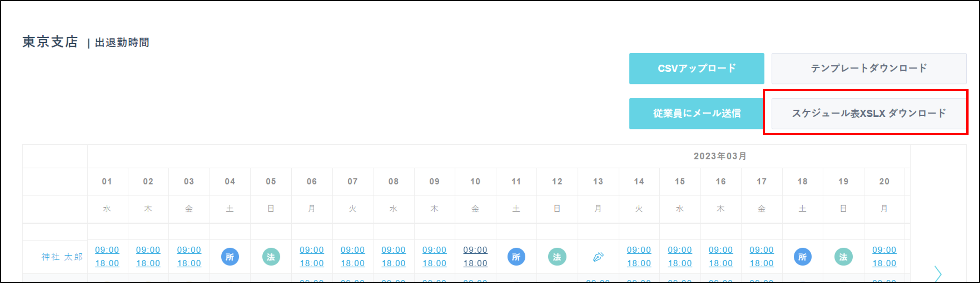980x283 pixels.
Task: Open the 09:00 18:00 shift on day 06
Action: pyautogui.click(x=312, y=256)
